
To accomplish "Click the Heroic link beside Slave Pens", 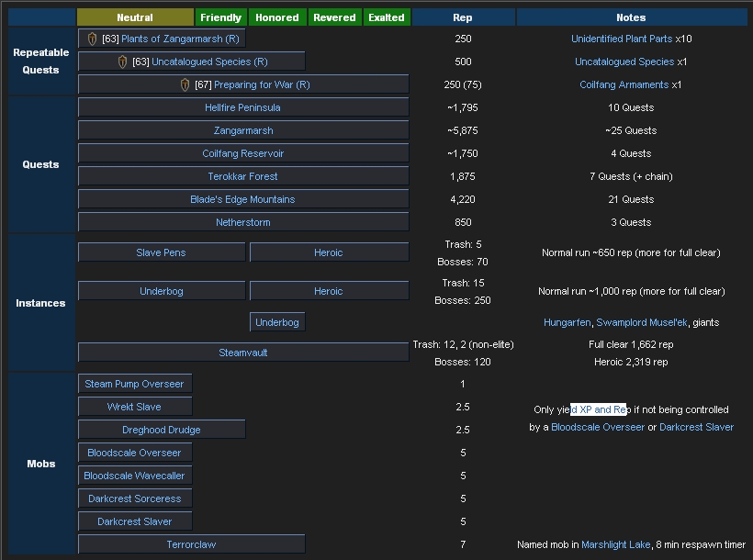I will pyautogui.click(x=328, y=252).
